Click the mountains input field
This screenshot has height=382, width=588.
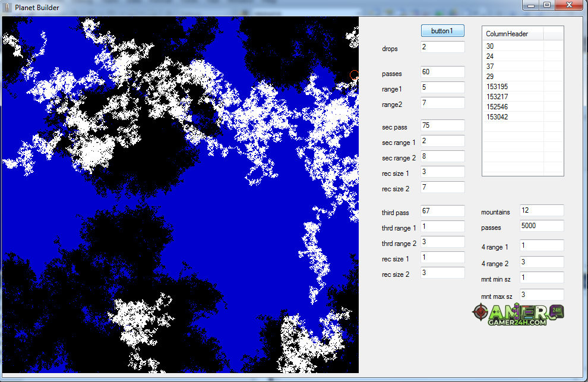542,210
